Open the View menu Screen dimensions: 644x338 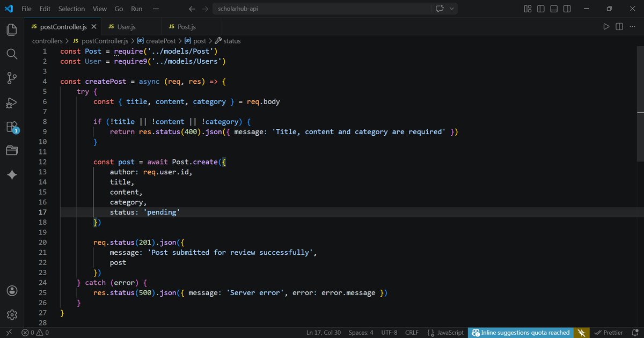pos(99,9)
